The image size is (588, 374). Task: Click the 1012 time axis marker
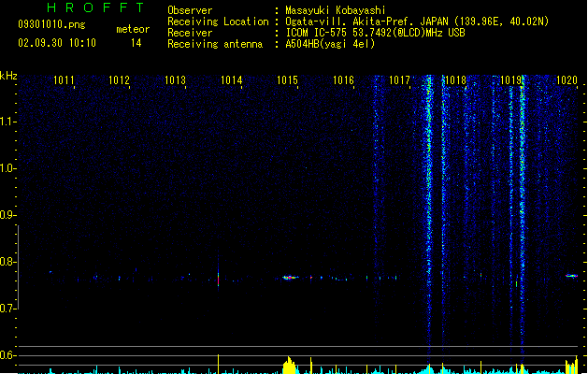[119, 80]
